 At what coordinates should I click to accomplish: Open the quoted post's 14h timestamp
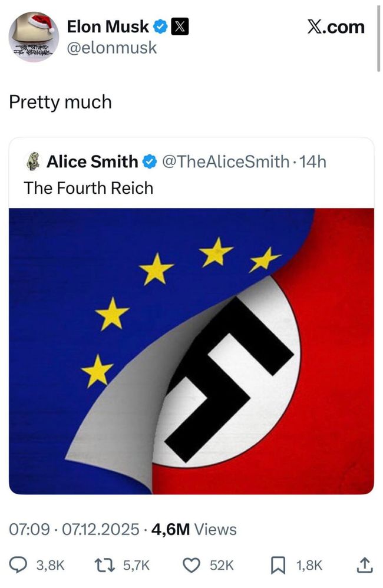pos(313,161)
